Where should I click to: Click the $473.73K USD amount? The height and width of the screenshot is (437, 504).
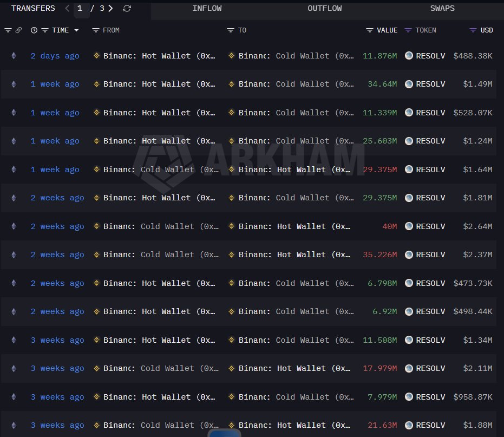pyautogui.click(x=473, y=283)
